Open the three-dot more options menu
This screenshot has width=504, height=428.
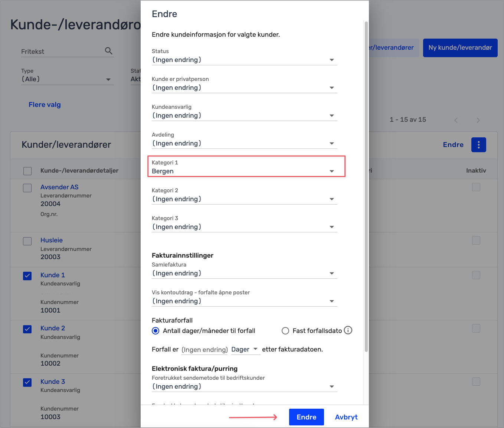pyautogui.click(x=478, y=145)
